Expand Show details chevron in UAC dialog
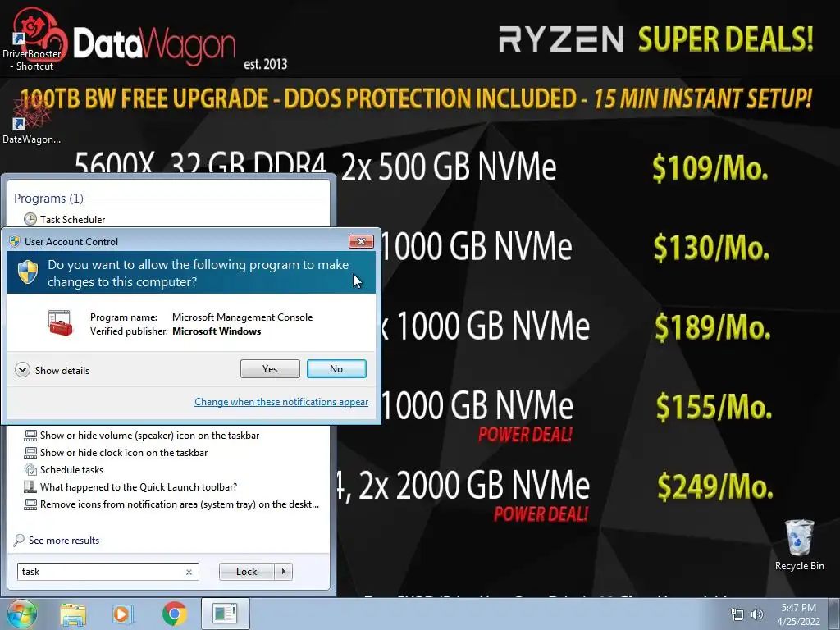 click(x=22, y=370)
